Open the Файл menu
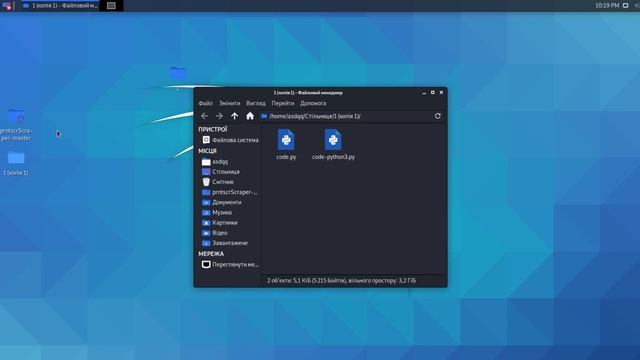This screenshot has height=360, width=640. (205, 103)
